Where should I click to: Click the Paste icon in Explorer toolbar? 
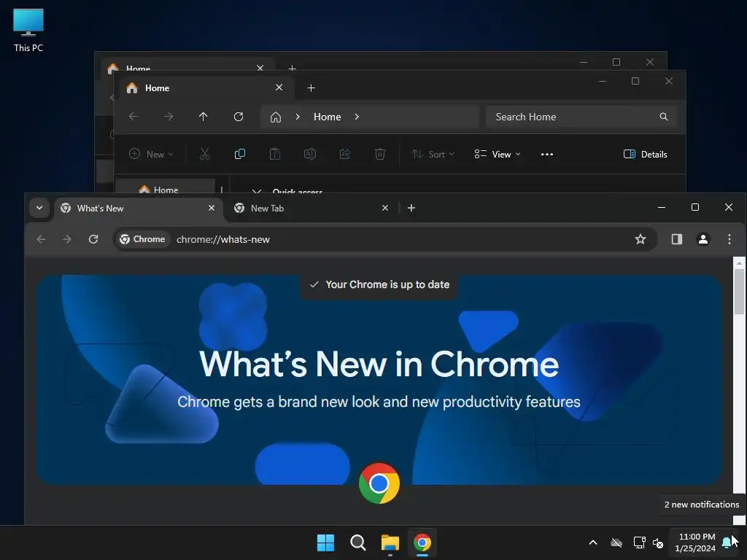275,154
